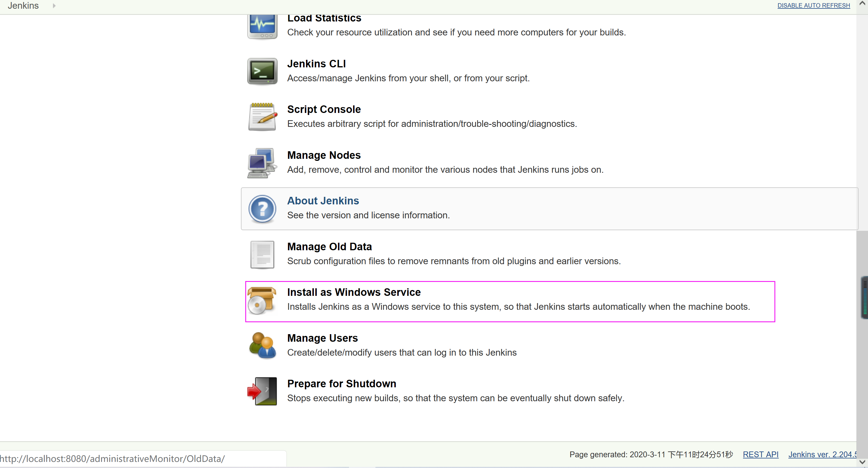Image resolution: width=868 pixels, height=468 pixels.
Task: Click DISABLE AUTO REFRESH link
Action: [x=813, y=6]
